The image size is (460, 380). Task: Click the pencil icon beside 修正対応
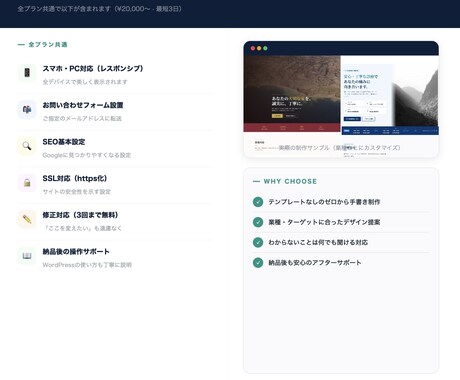click(27, 219)
